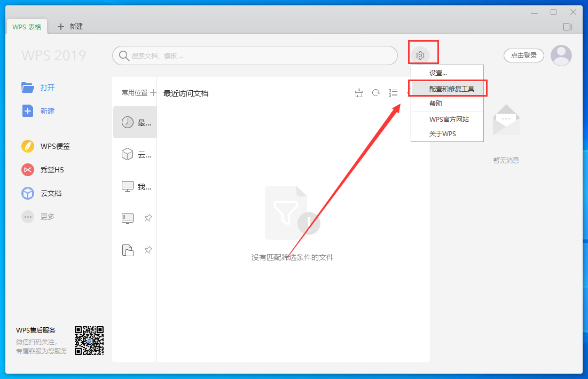Screen dimensions: 588x379
Task: Open the desktop location icon
Action: 128,218
